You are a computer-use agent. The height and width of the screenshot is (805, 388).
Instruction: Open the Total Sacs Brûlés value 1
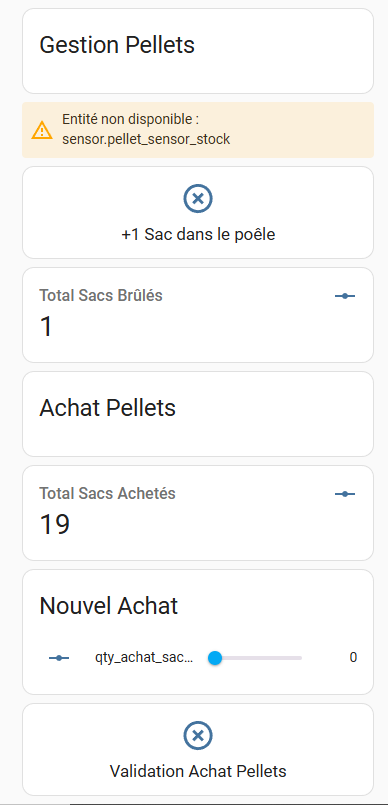(46, 327)
